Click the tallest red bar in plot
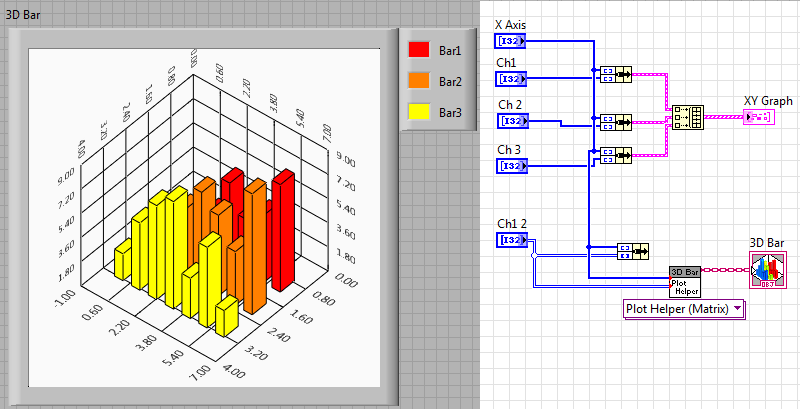800x409 pixels. (283, 232)
